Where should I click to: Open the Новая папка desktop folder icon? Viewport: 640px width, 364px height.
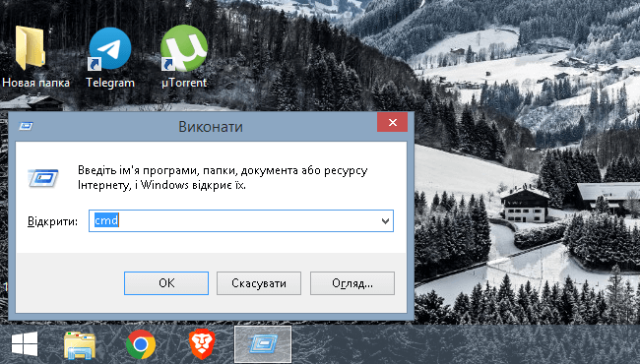point(30,47)
